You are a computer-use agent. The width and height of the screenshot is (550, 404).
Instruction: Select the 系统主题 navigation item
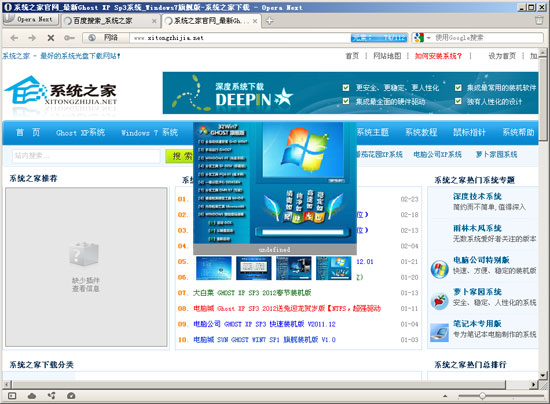click(x=373, y=132)
